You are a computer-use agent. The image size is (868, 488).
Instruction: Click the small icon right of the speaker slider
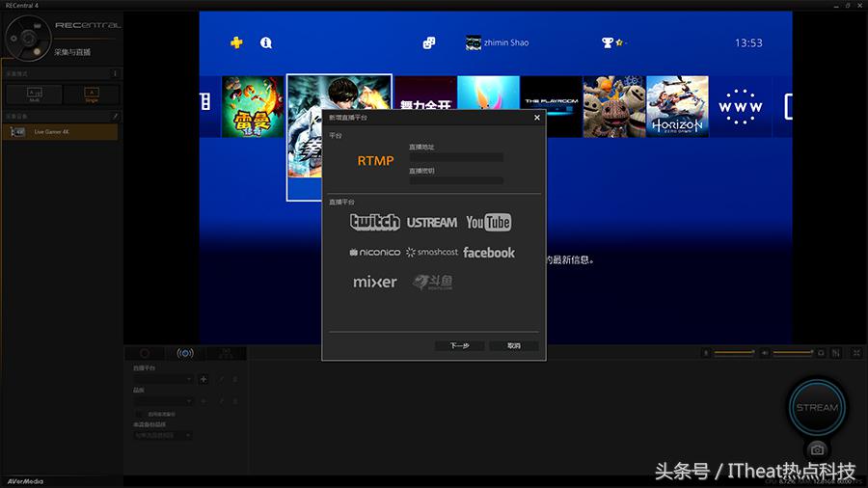pyautogui.click(x=821, y=353)
